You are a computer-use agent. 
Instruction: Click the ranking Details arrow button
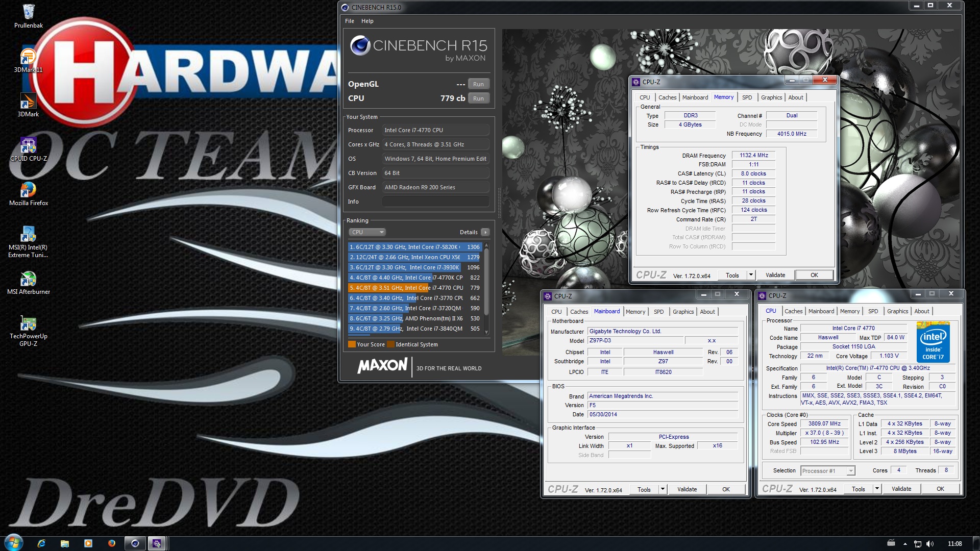coord(485,232)
